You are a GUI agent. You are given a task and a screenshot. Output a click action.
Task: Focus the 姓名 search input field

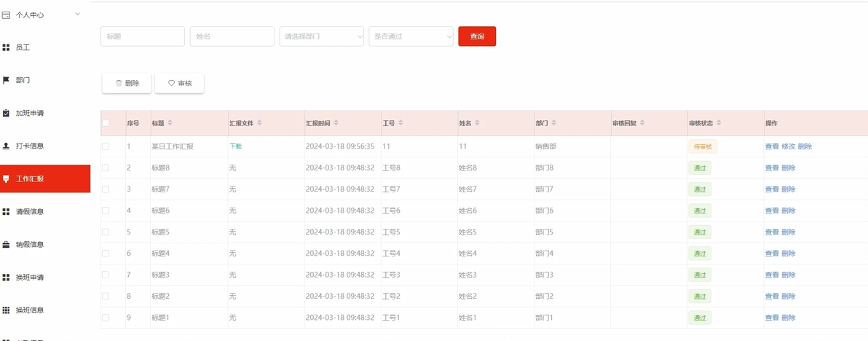(x=232, y=36)
